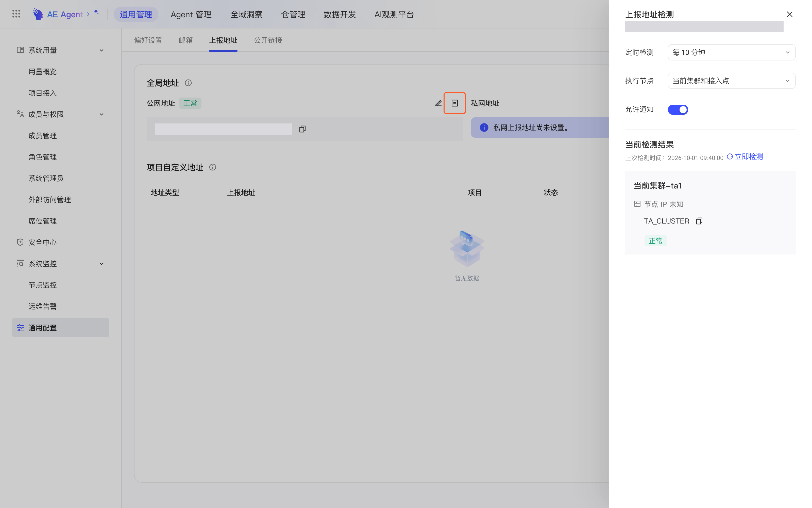Open the app grid launcher icon
This screenshot has width=812, height=508.
pos(16,14)
